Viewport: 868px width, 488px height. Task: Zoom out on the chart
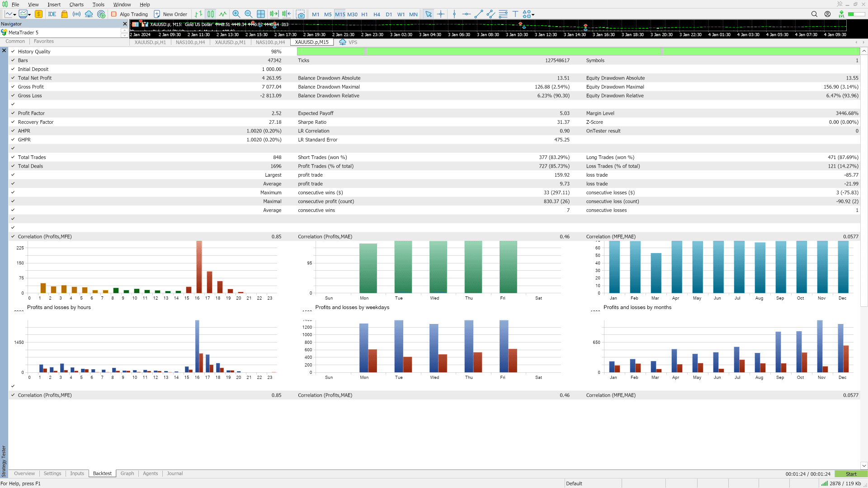click(x=248, y=14)
